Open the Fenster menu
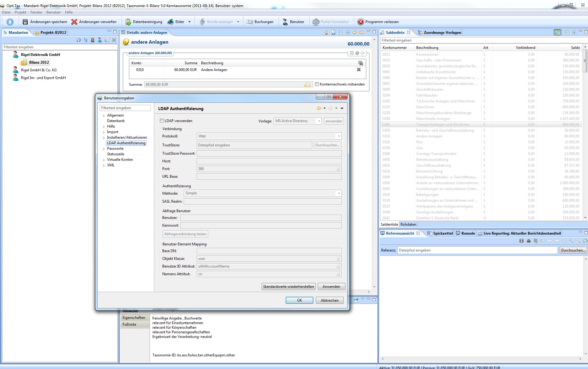588x369 pixels. [36, 12]
